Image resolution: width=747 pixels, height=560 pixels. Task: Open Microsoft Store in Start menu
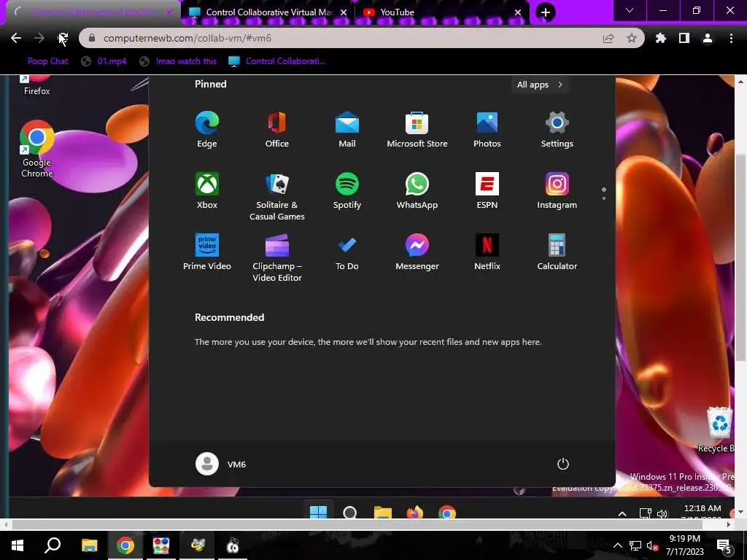[417, 130]
